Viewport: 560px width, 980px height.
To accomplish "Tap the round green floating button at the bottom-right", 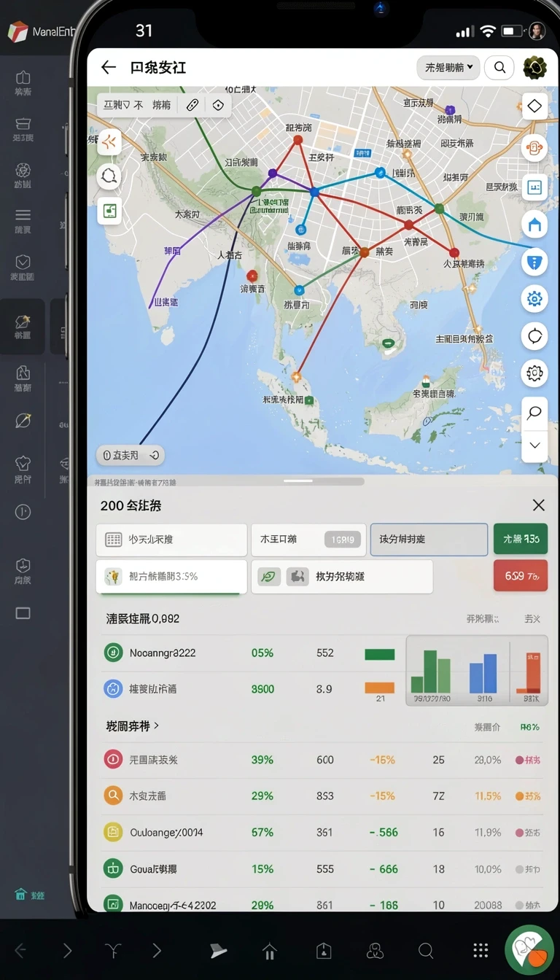I will pyautogui.click(x=530, y=950).
